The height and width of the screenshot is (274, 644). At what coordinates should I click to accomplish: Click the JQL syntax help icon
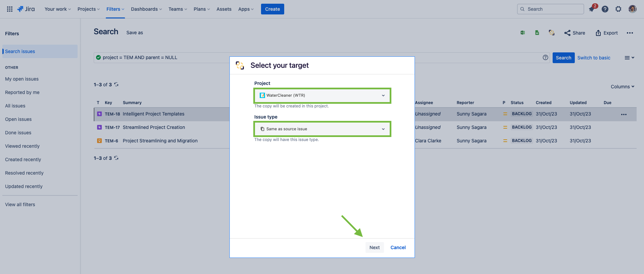(545, 57)
